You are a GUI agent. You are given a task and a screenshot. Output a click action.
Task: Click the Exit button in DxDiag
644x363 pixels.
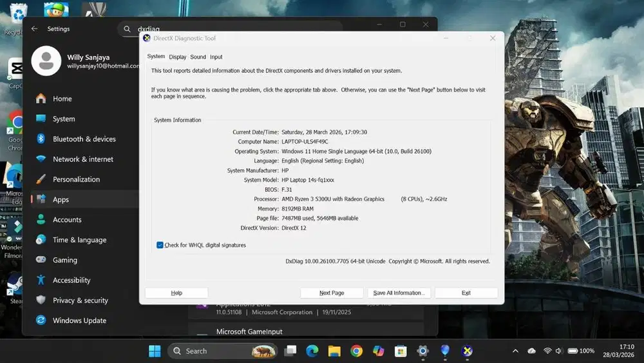click(466, 293)
